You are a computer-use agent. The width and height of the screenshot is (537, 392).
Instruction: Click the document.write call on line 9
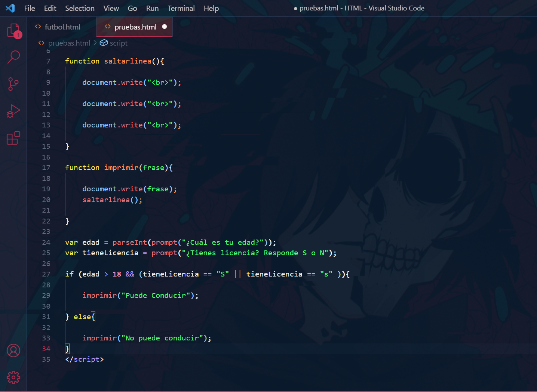132,82
